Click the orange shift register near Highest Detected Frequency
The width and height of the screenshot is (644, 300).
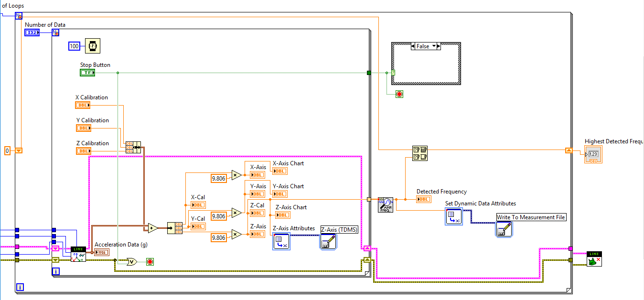[x=569, y=150]
